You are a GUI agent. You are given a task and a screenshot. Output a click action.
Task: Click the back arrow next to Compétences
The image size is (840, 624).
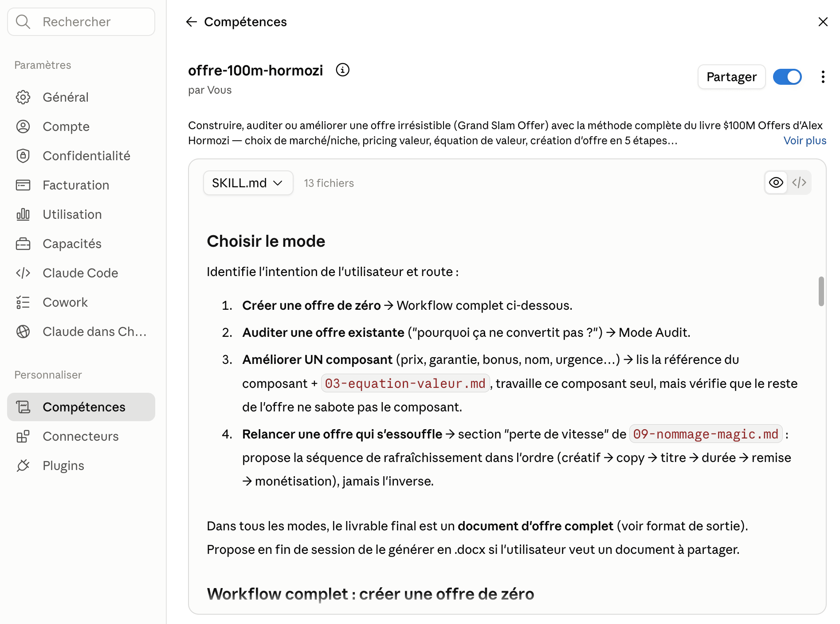coord(191,22)
